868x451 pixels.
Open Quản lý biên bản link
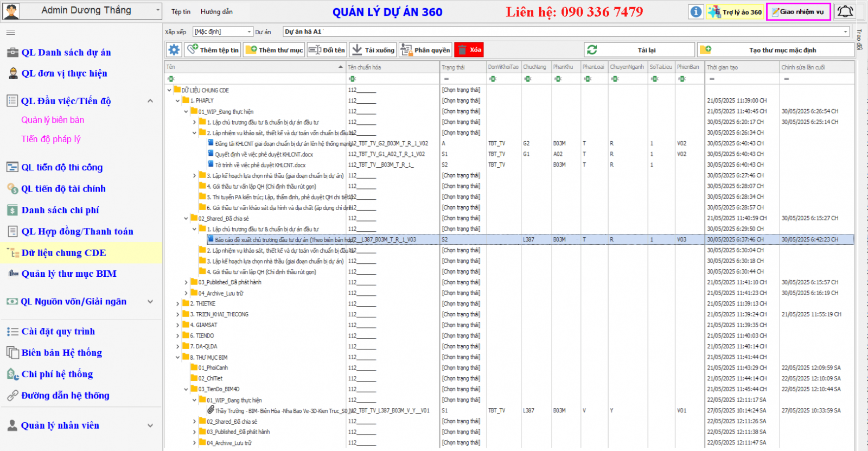point(53,120)
